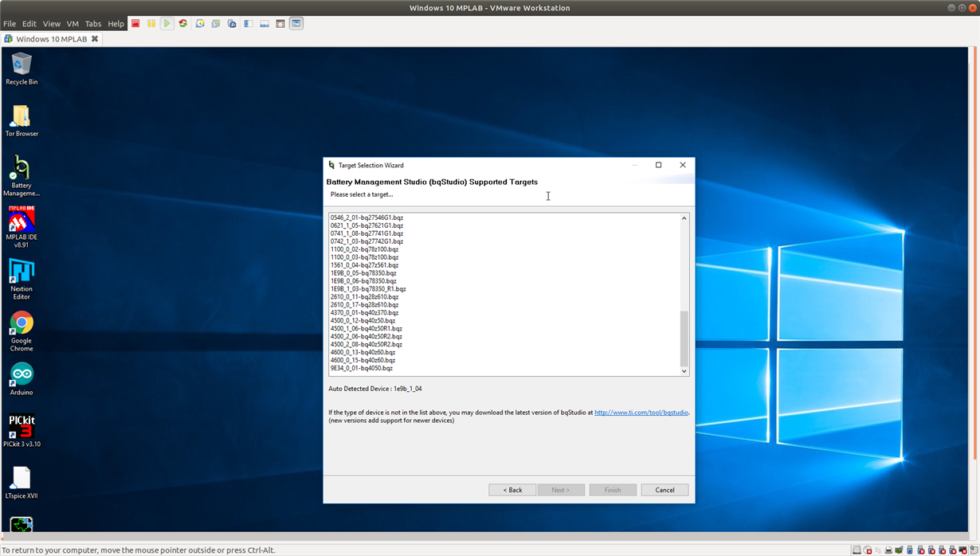The image size is (980, 556).
Task: Select 1E9B_1_03-bq78350_R1.bqz target
Action: 368,289
